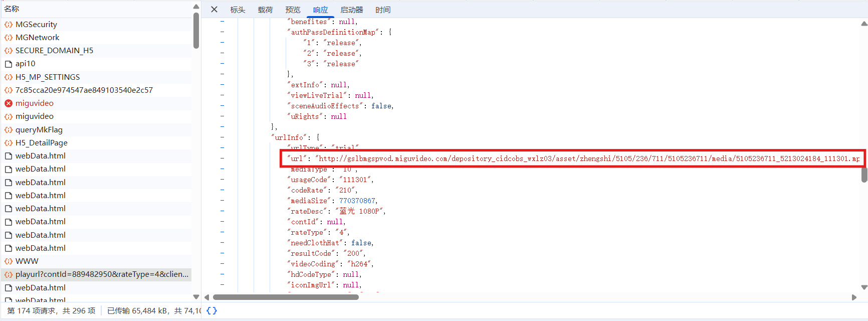The width and height of the screenshot is (868, 321).
Task: Show the 时间 tab
Action: (x=383, y=10)
